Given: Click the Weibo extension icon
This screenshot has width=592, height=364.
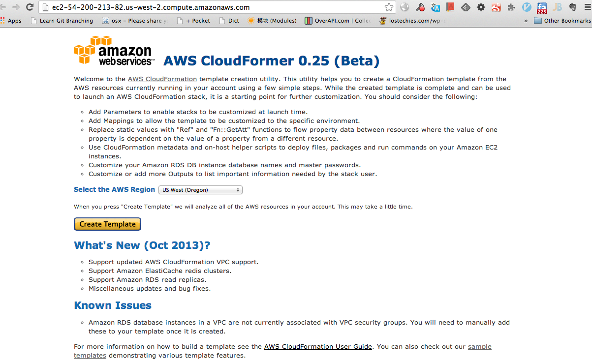Looking at the screenshot, I should [496, 7].
